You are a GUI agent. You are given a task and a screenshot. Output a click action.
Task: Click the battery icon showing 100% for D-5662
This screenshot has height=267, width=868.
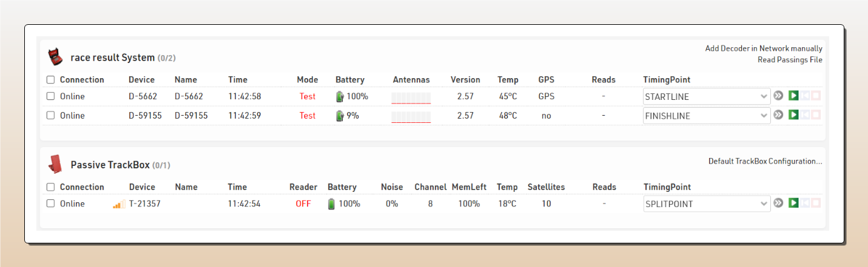tap(340, 96)
